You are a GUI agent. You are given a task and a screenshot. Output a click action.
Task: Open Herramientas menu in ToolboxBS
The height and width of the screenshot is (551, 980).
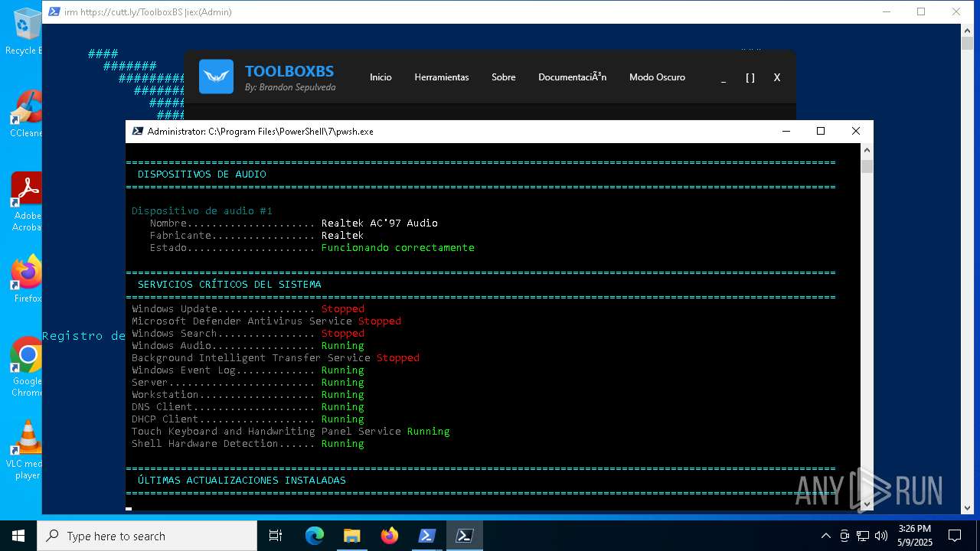(442, 77)
